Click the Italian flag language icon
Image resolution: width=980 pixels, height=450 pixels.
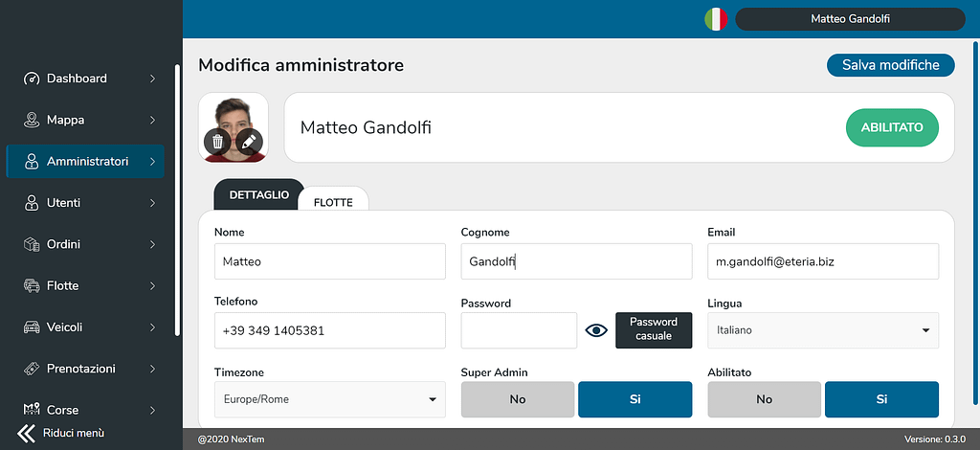[716, 19]
